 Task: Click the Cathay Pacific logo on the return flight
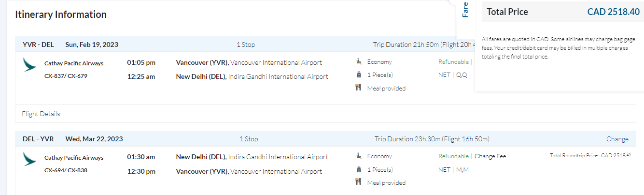click(x=29, y=159)
